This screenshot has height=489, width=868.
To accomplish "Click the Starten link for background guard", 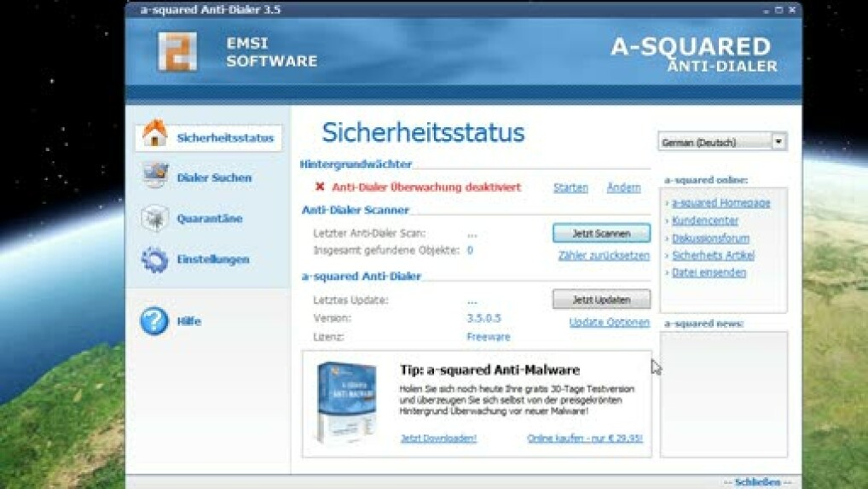I will pos(570,188).
